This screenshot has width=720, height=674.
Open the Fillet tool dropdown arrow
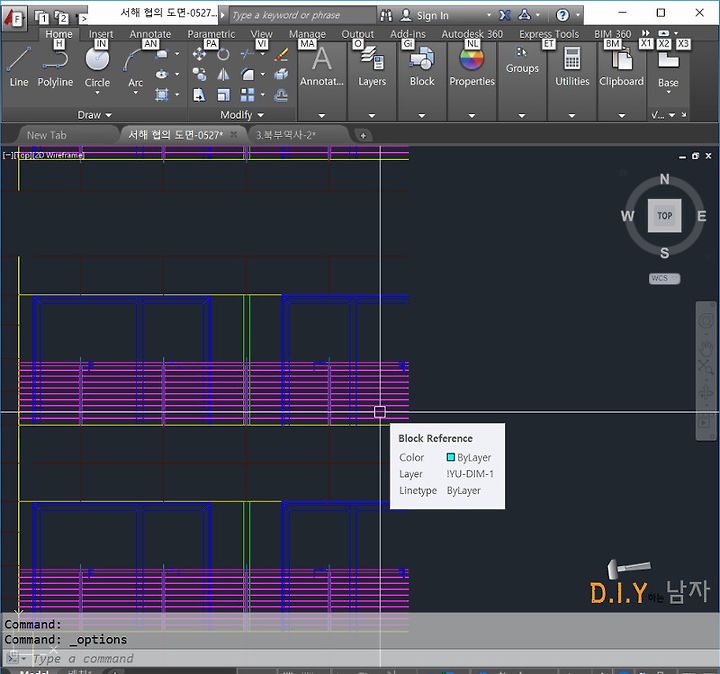tap(263, 74)
